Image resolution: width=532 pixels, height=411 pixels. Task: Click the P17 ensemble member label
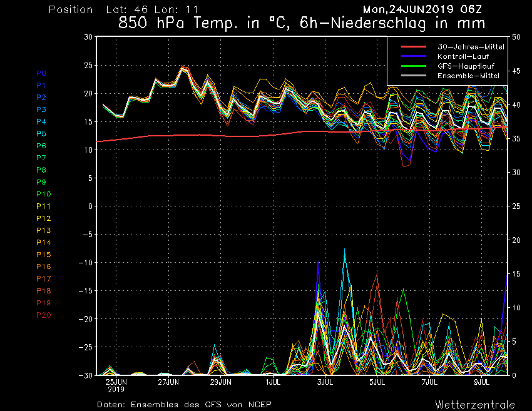pos(44,279)
